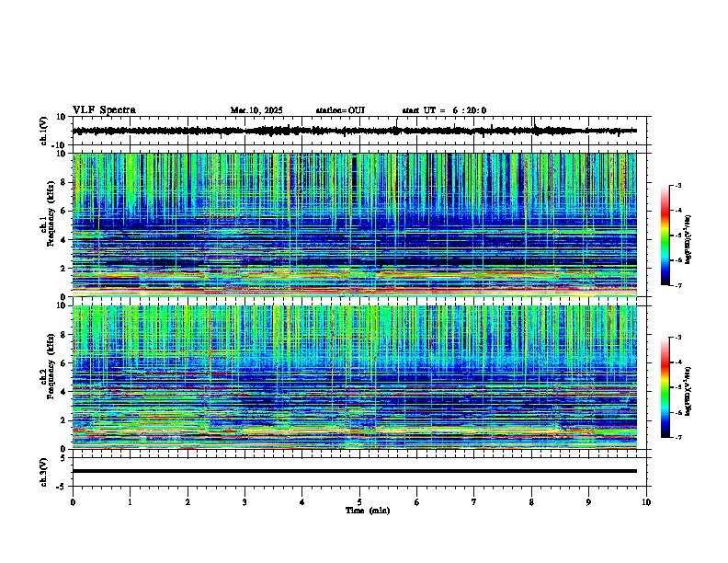This screenshot has height=563, width=728.
Task: Click the "8" tick on time axis
Action: click(x=531, y=502)
